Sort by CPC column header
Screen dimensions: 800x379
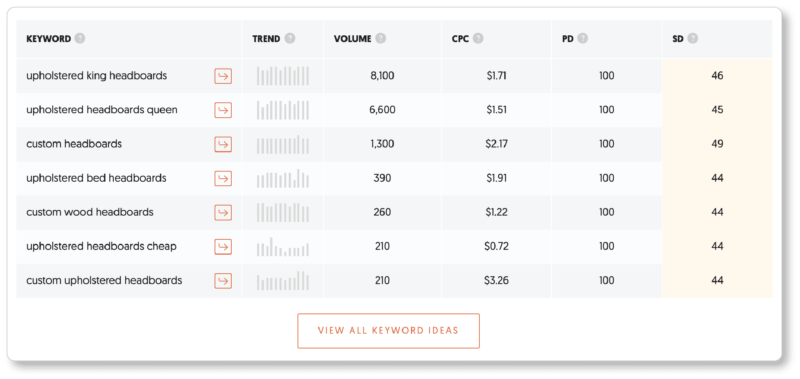(460, 39)
